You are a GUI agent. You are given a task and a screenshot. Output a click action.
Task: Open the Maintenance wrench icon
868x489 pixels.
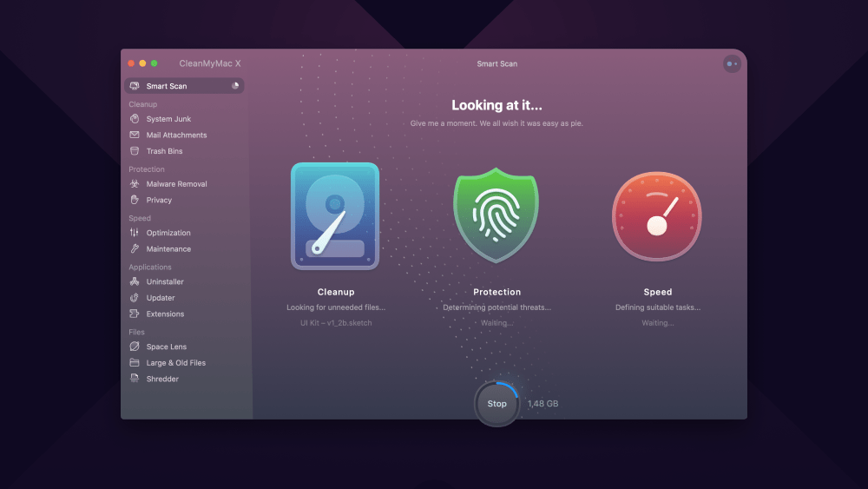pyautogui.click(x=135, y=249)
